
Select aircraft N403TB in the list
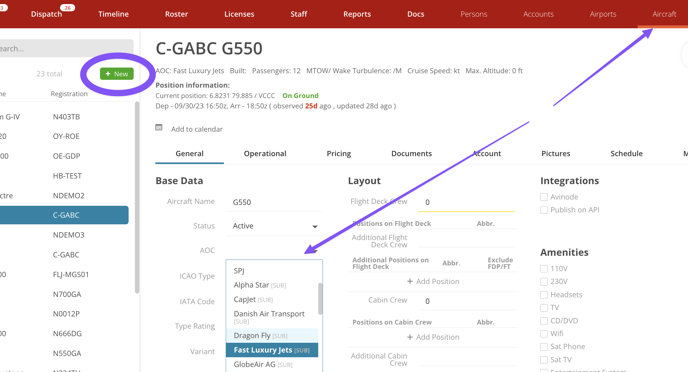66,117
